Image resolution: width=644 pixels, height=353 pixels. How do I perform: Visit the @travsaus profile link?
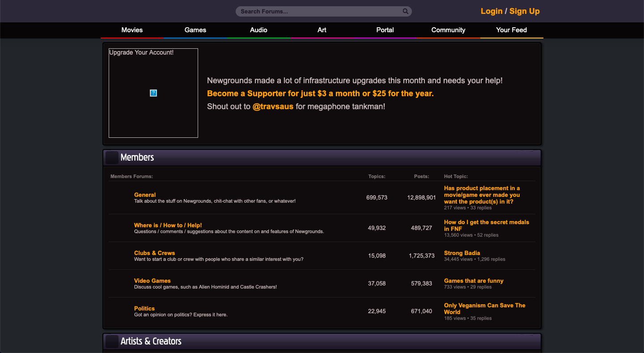pos(273,106)
